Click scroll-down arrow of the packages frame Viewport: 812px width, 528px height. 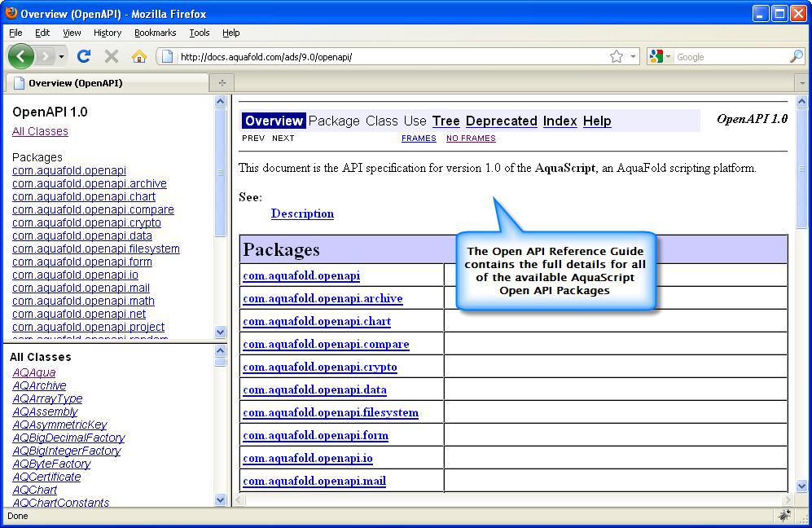[x=220, y=332]
